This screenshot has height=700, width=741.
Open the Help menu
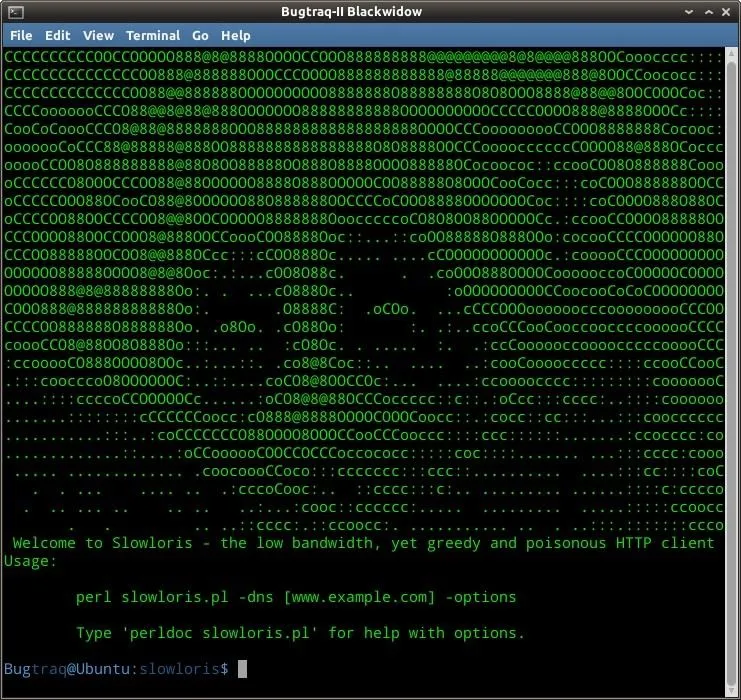[x=236, y=35]
